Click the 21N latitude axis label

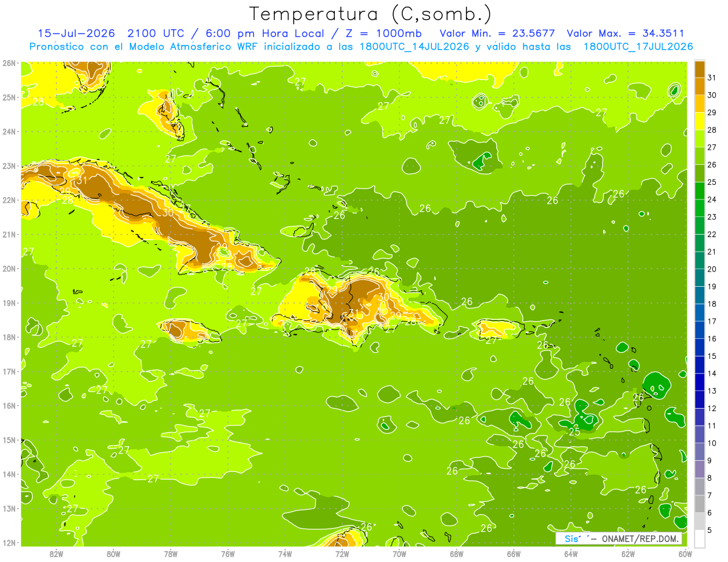[9, 235]
